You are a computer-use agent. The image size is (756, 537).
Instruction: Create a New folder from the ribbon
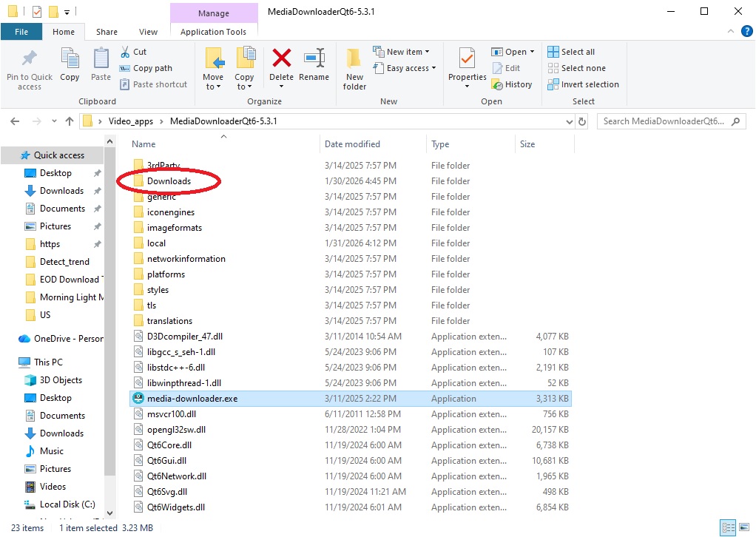(354, 70)
